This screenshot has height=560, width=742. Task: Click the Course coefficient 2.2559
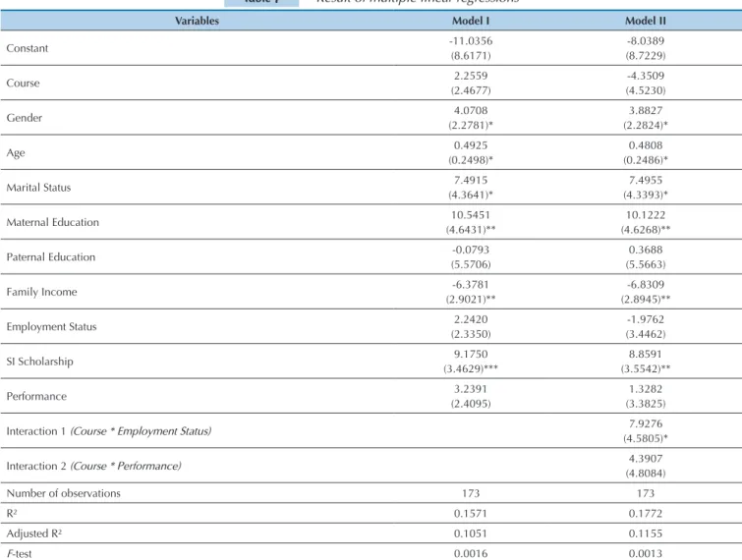click(x=471, y=76)
